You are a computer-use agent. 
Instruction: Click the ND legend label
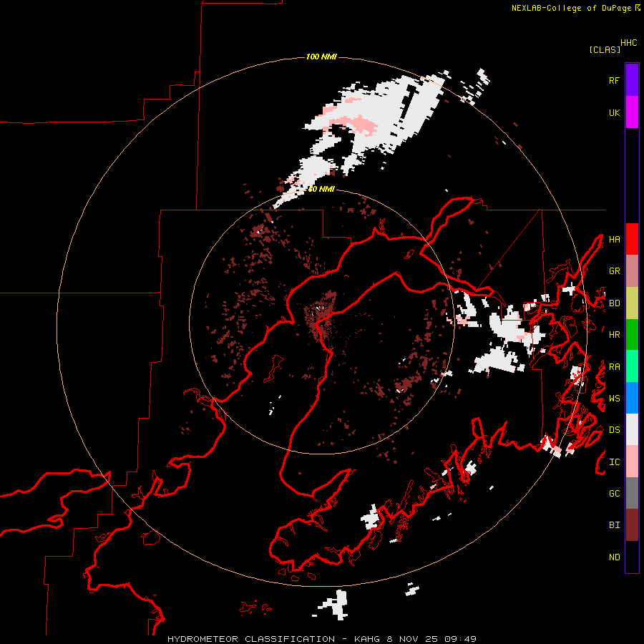614,557
